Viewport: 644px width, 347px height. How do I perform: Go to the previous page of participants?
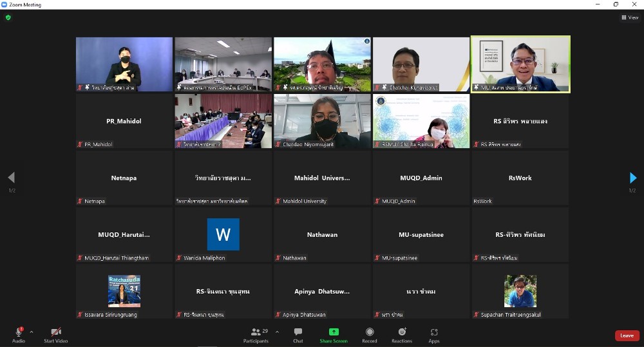click(11, 178)
